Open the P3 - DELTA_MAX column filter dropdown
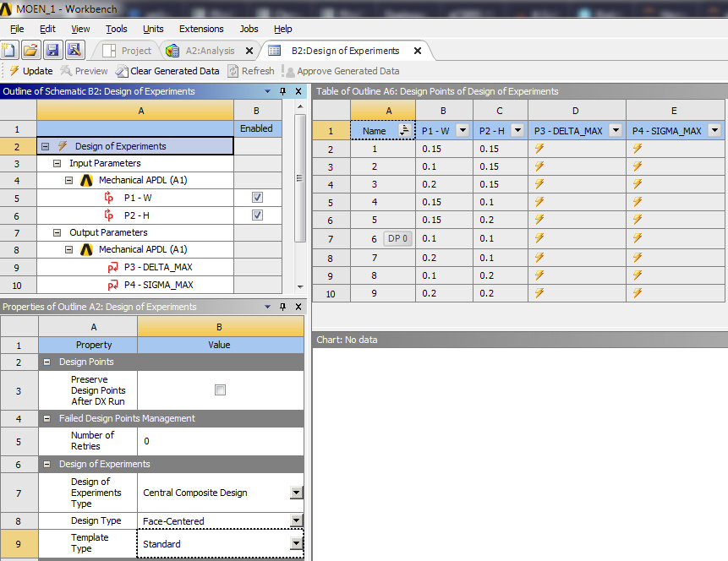728x561 pixels. coord(615,130)
